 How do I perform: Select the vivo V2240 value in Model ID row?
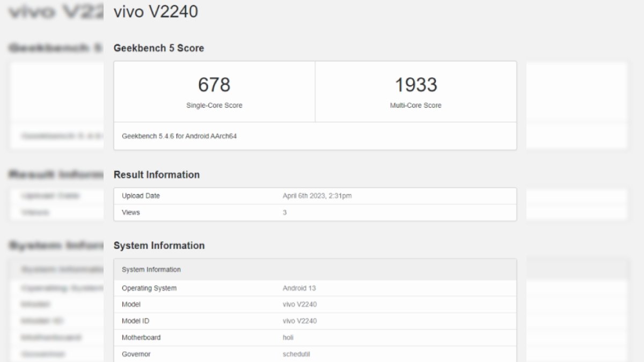tap(300, 321)
